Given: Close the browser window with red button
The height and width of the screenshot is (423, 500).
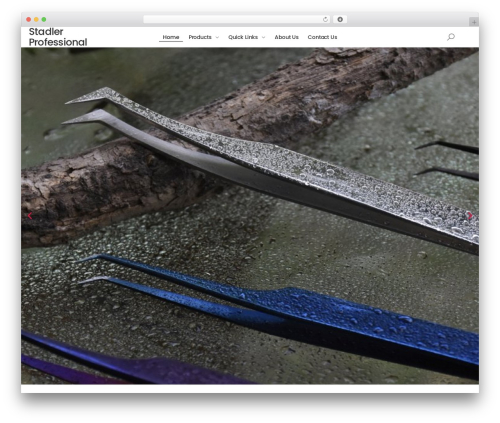Looking at the screenshot, I should (29, 19).
